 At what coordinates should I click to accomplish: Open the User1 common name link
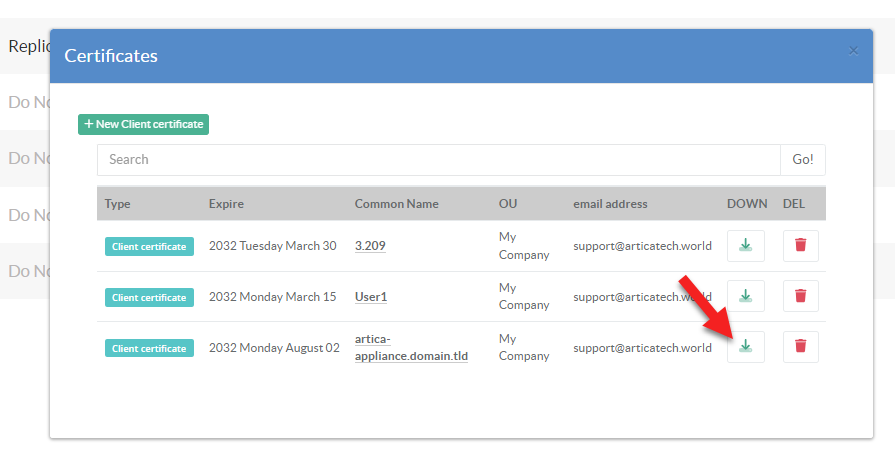tap(370, 297)
